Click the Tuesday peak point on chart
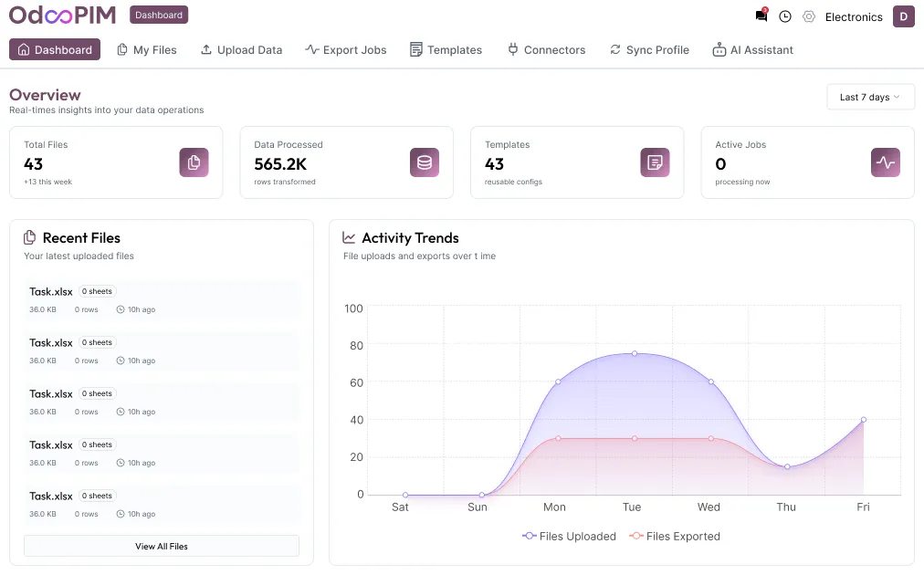This screenshot has height=575, width=924. tap(634, 353)
